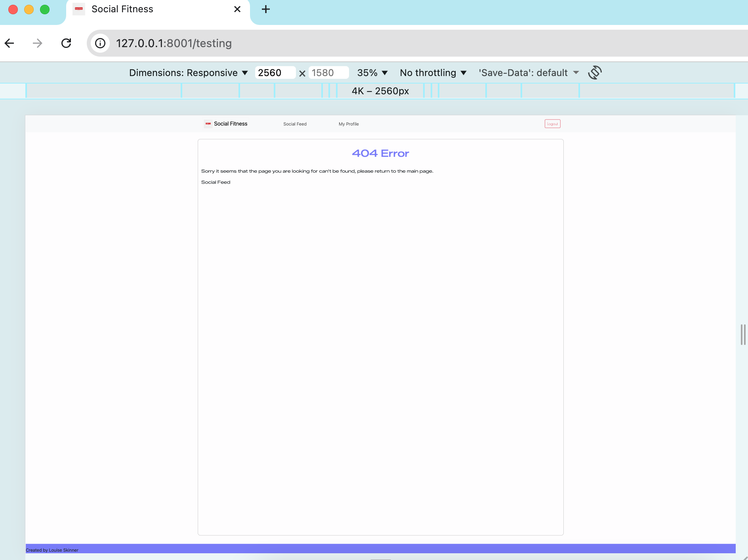This screenshot has height=560, width=748.
Task: Select the rotate viewport orientation icon
Action: tap(595, 72)
